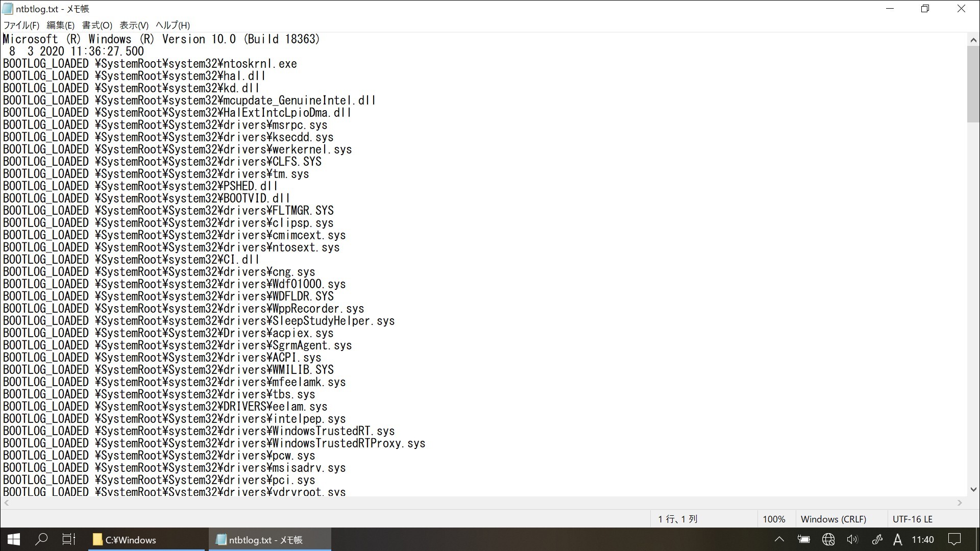Click the scroll up arrow of vertical scrollbar
Image resolution: width=980 pixels, height=551 pixels.
[x=973, y=40]
